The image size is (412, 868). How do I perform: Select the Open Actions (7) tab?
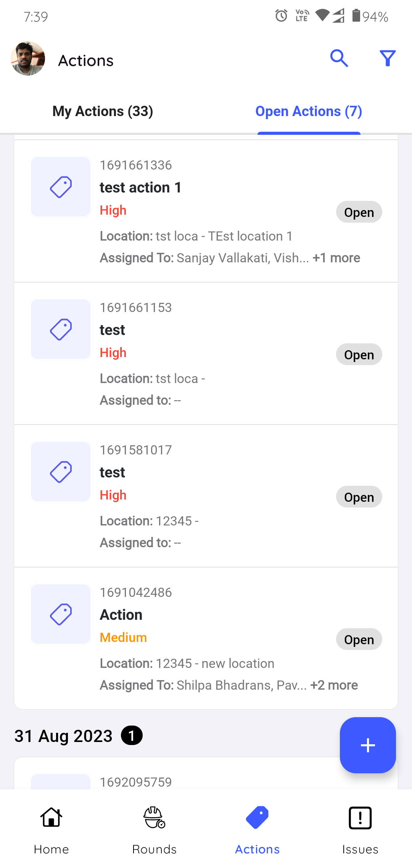[309, 112]
